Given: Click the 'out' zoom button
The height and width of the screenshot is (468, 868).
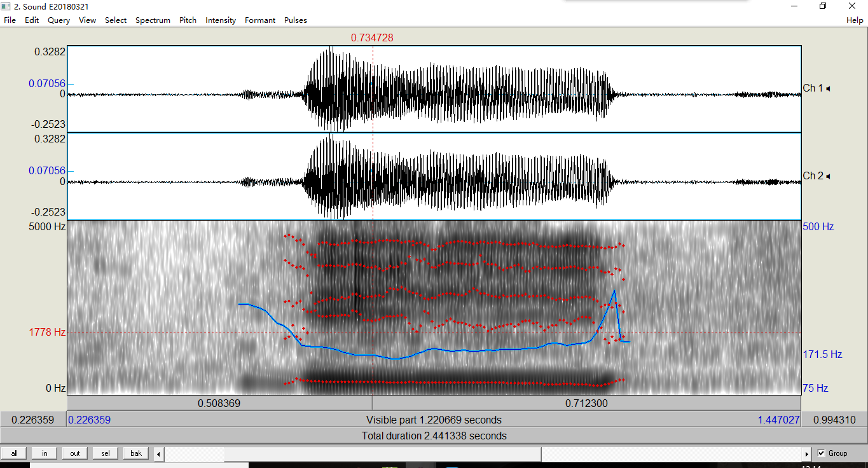Looking at the screenshot, I should click(75, 453).
